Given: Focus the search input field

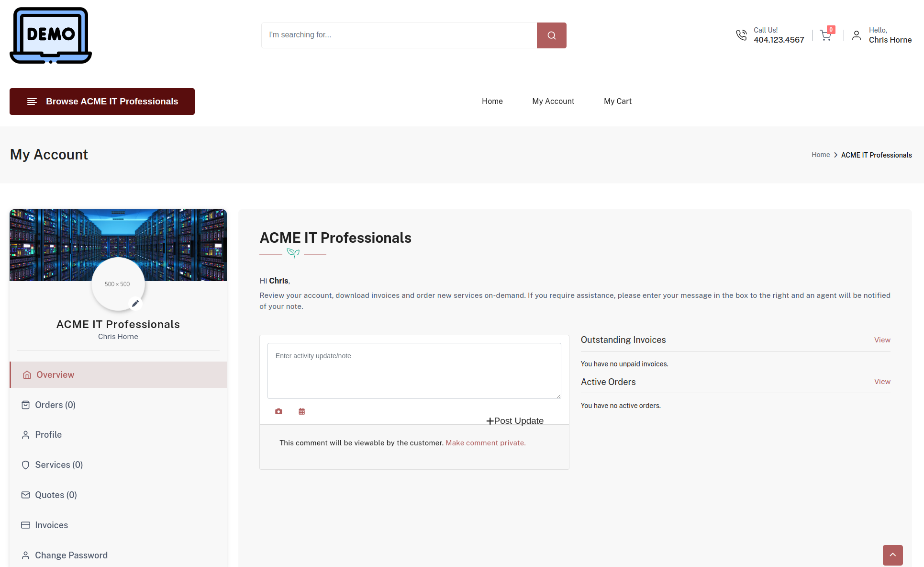Looking at the screenshot, I should [x=399, y=35].
